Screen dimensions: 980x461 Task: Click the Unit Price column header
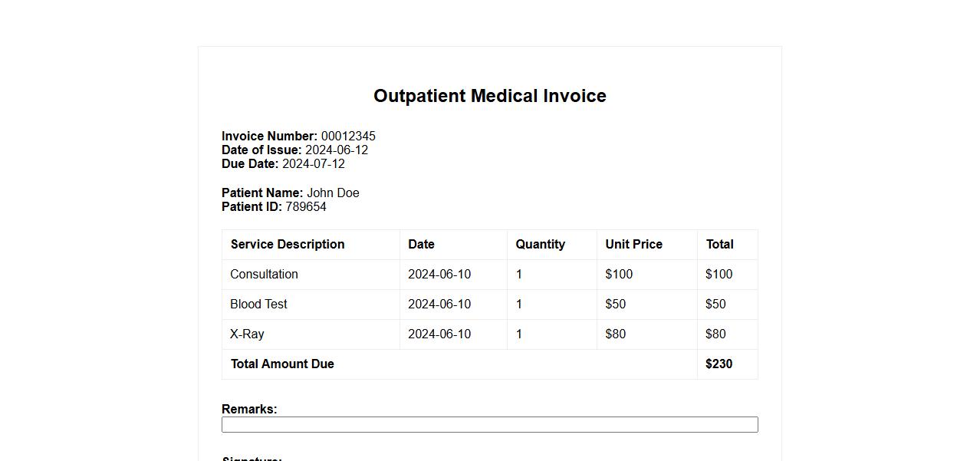(633, 245)
